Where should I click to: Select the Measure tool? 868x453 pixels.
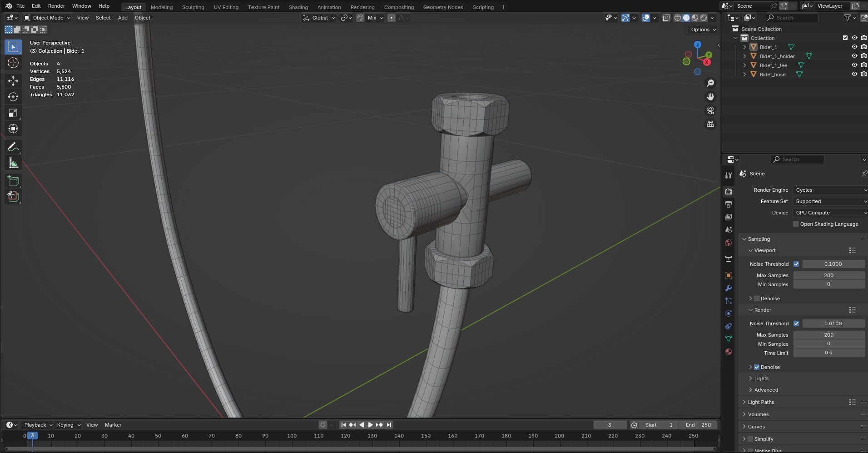click(13, 163)
